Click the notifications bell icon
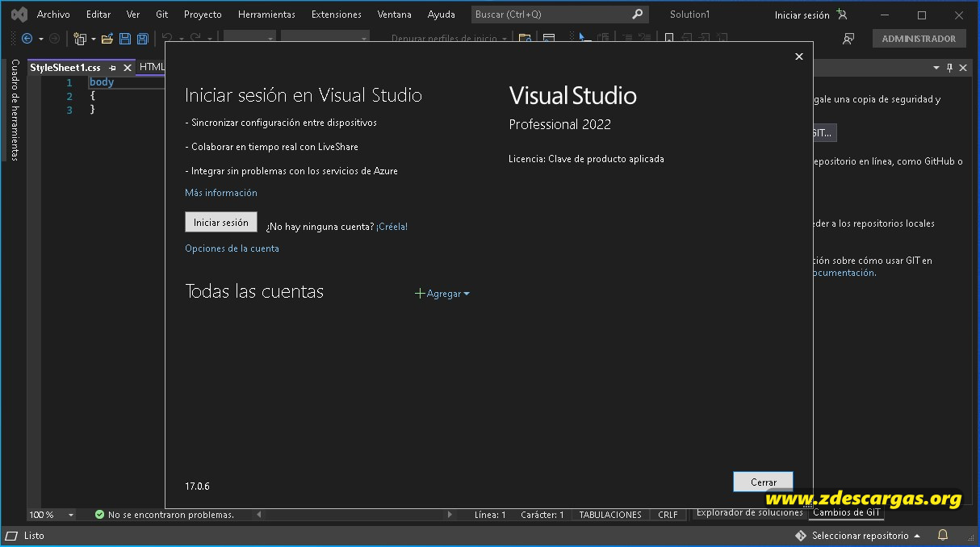Image resolution: width=980 pixels, height=547 pixels. (942, 536)
